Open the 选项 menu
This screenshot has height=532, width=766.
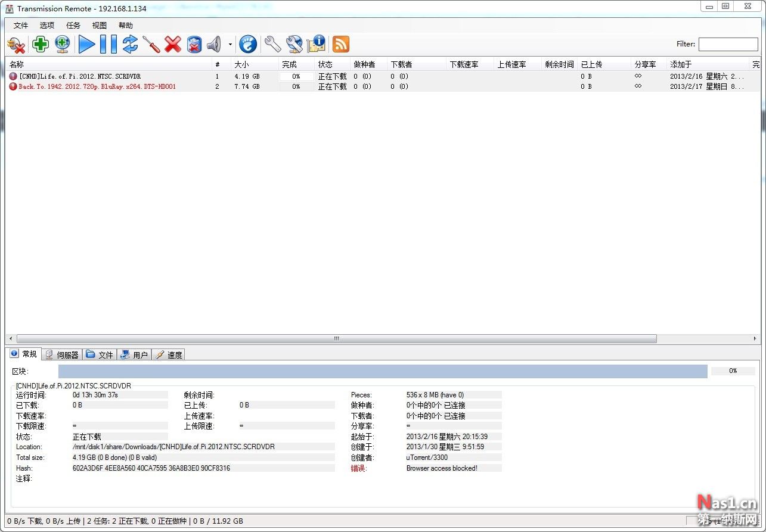[x=47, y=26]
